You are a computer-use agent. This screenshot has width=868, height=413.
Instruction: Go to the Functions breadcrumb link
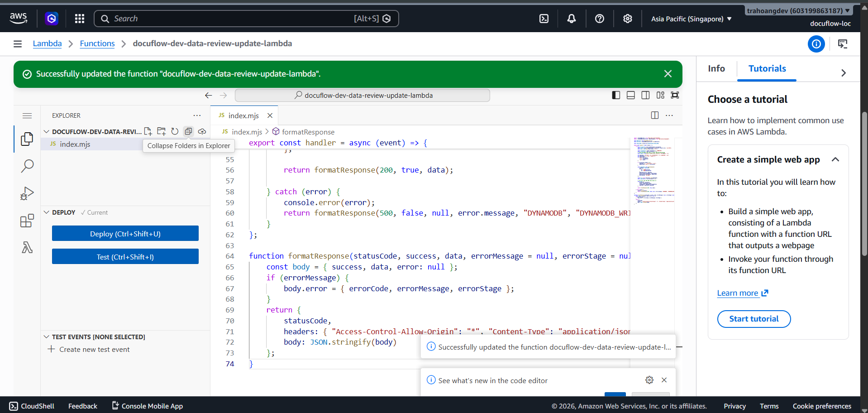[97, 43]
